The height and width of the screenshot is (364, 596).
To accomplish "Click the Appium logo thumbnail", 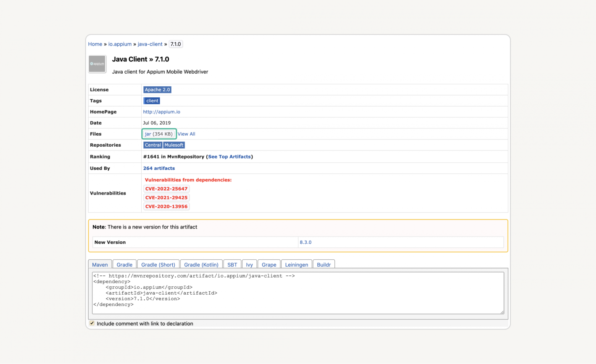I will click(x=97, y=64).
